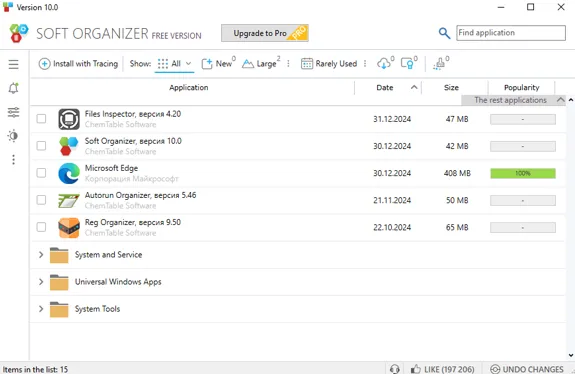575x374 pixels.
Task: Select Autorun Organizer, версия 5.46 name text
Action: pos(140,195)
